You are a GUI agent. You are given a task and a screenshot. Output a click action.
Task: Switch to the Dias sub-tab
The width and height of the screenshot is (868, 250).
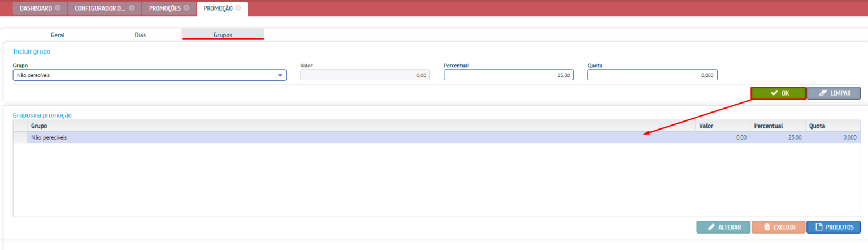[140, 35]
